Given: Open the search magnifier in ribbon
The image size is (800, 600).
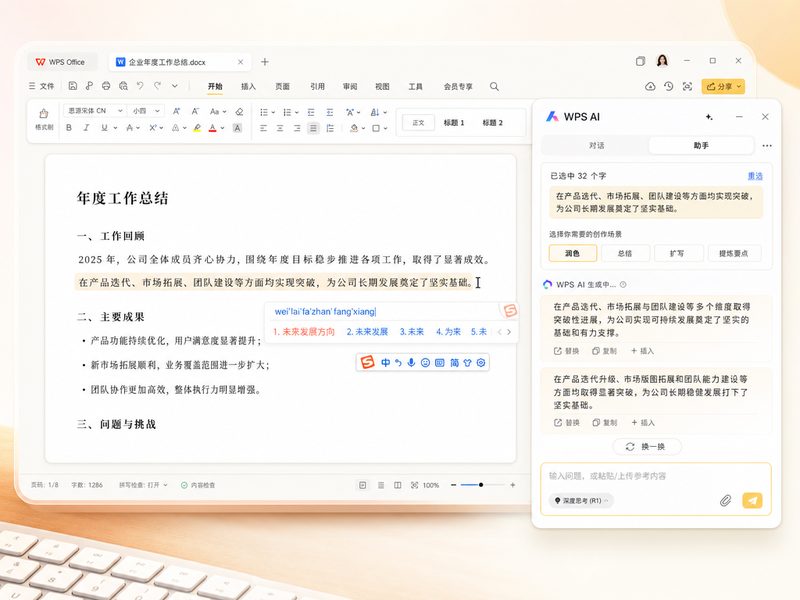Looking at the screenshot, I should 494,86.
